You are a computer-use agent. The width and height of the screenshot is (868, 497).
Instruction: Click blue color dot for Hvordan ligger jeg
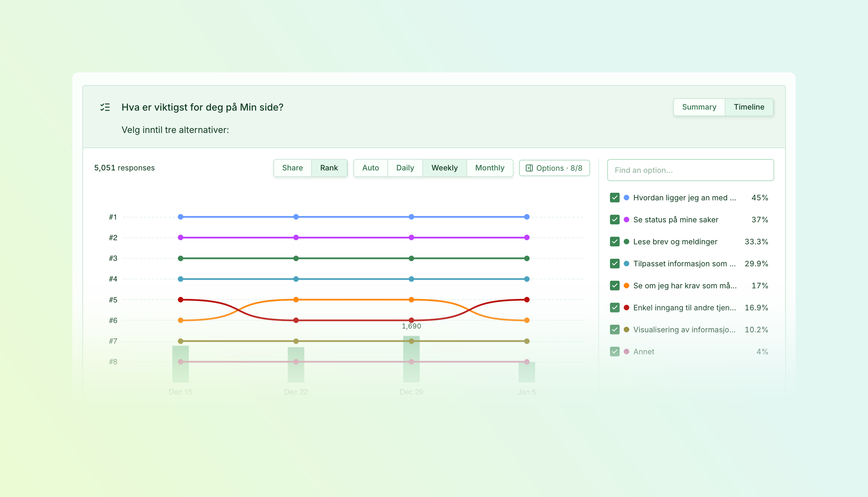click(x=626, y=198)
